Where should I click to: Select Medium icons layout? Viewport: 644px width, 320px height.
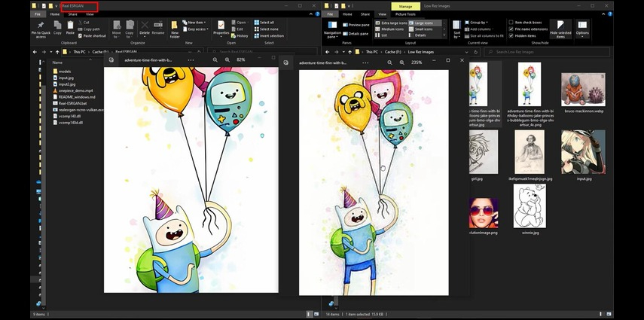click(389, 29)
